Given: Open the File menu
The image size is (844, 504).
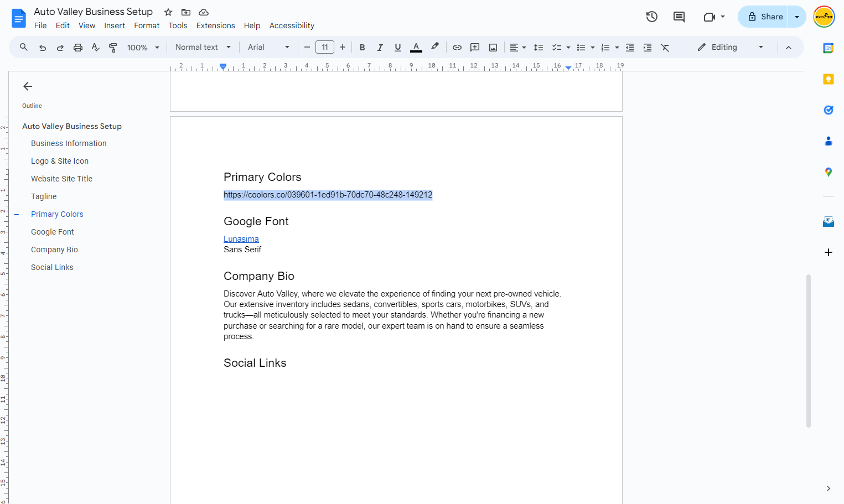Looking at the screenshot, I should click(x=40, y=25).
